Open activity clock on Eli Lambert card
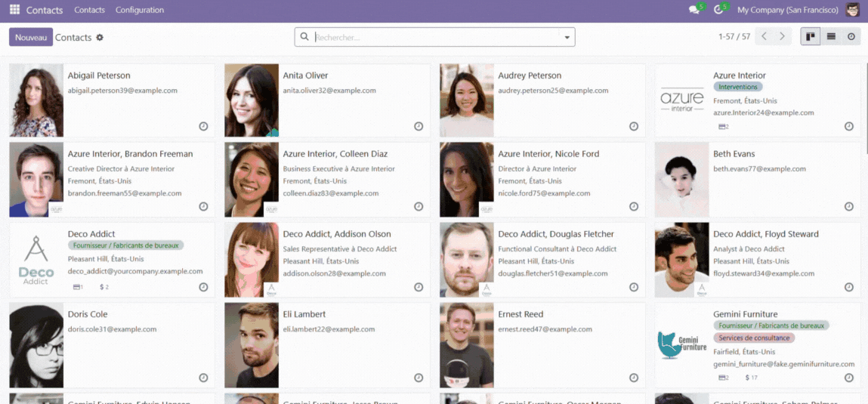 (x=419, y=378)
